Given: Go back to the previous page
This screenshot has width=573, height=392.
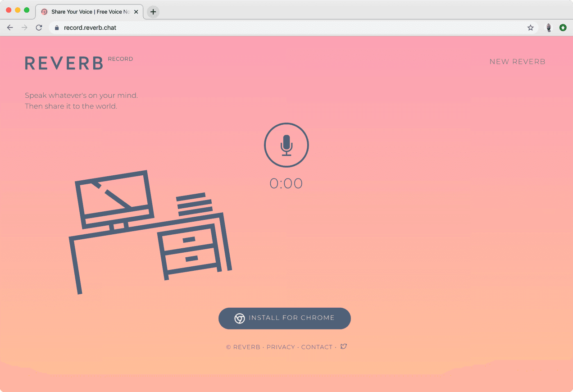Looking at the screenshot, I should pyautogui.click(x=10, y=27).
